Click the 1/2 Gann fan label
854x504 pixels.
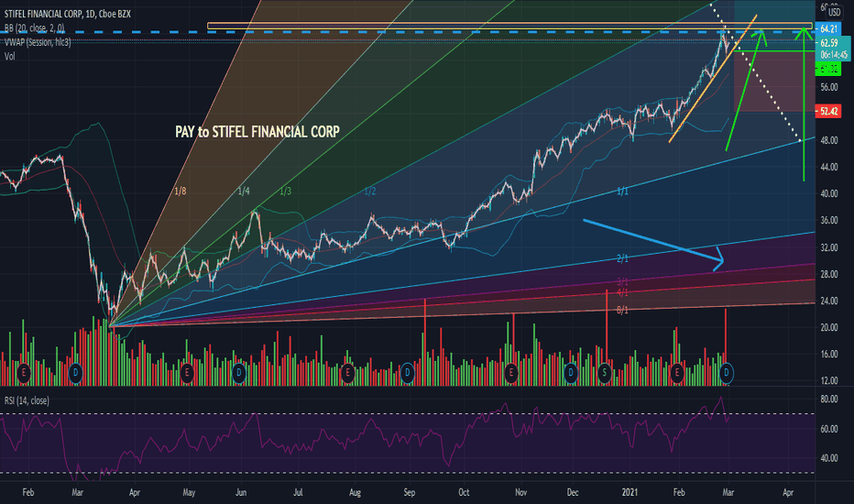370,192
